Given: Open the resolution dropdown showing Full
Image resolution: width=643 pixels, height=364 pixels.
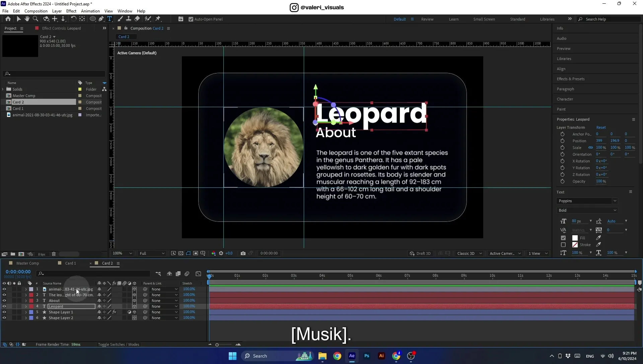Looking at the screenshot, I should point(152,253).
